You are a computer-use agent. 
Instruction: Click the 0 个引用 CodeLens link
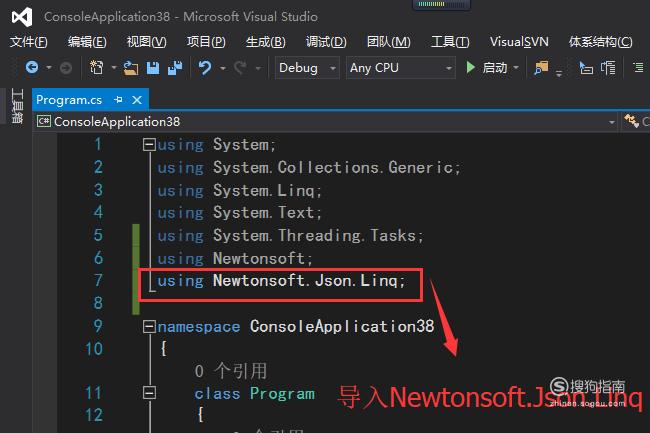pyautogui.click(x=231, y=370)
